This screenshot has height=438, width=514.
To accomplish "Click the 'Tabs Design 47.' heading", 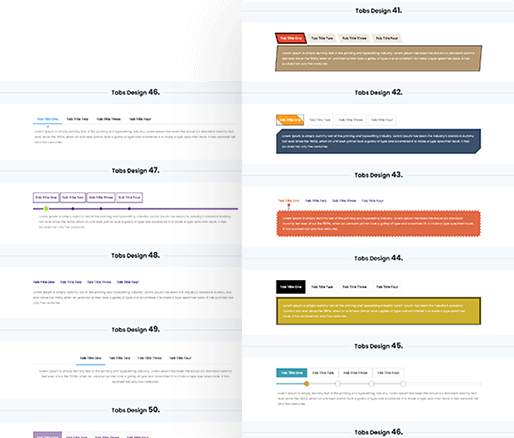I will coord(135,170).
